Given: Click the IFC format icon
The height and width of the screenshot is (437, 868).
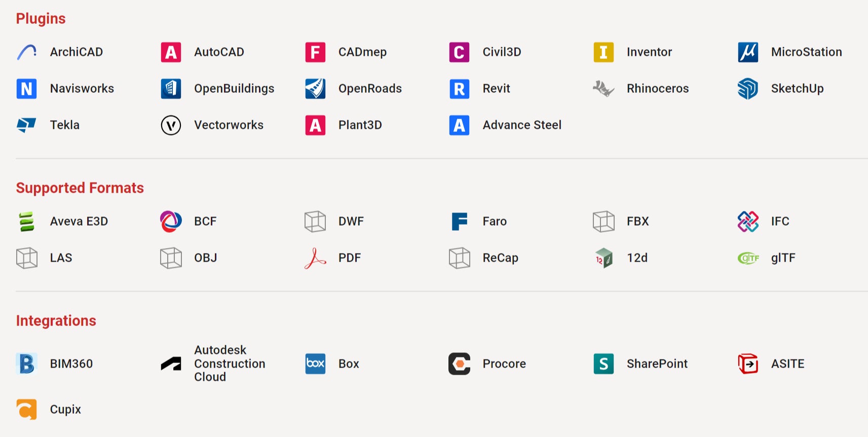Looking at the screenshot, I should click(x=748, y=222).
